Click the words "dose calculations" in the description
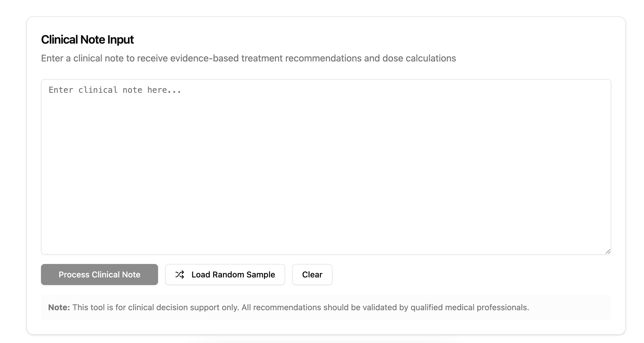This screenshot has height=343, width=644. (x=419, y=58)
